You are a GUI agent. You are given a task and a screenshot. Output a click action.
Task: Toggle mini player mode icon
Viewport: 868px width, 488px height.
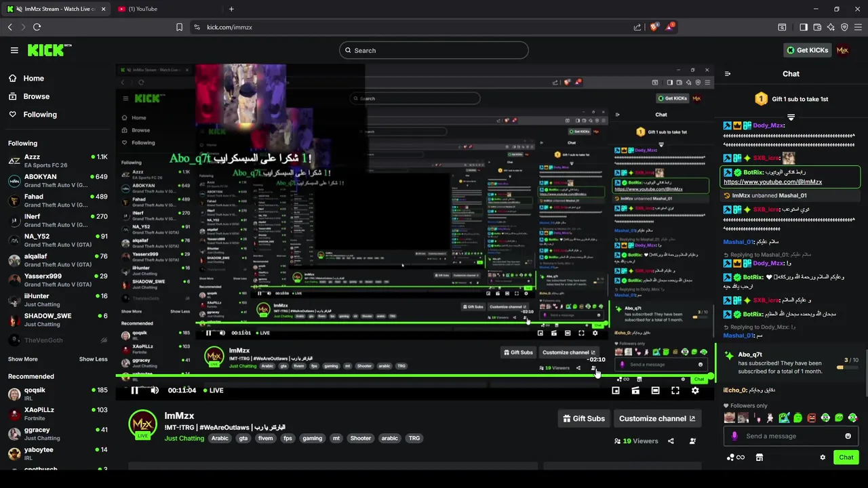635,390
